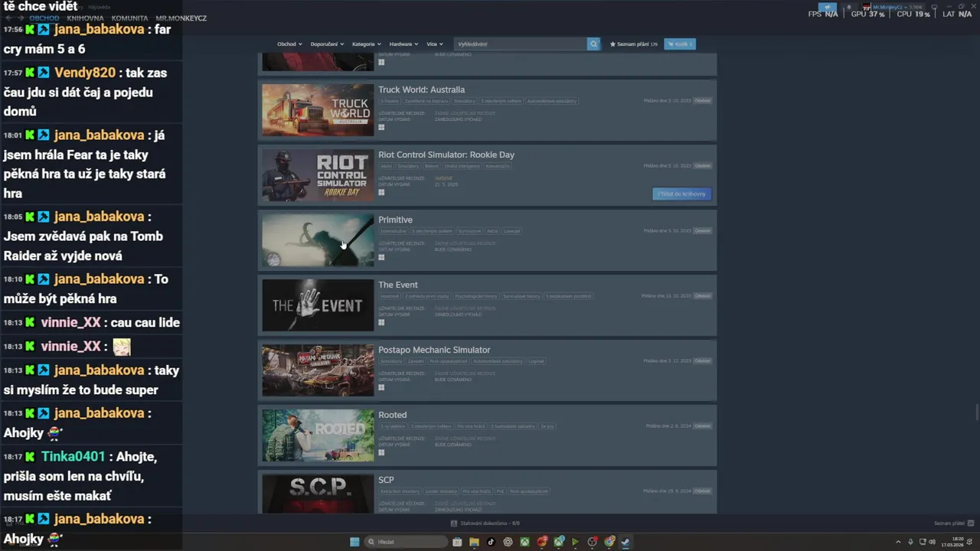Screen dimensions: 980x551
Task: Click the Steam announcements megaphone icon
Action: (828, 7)
